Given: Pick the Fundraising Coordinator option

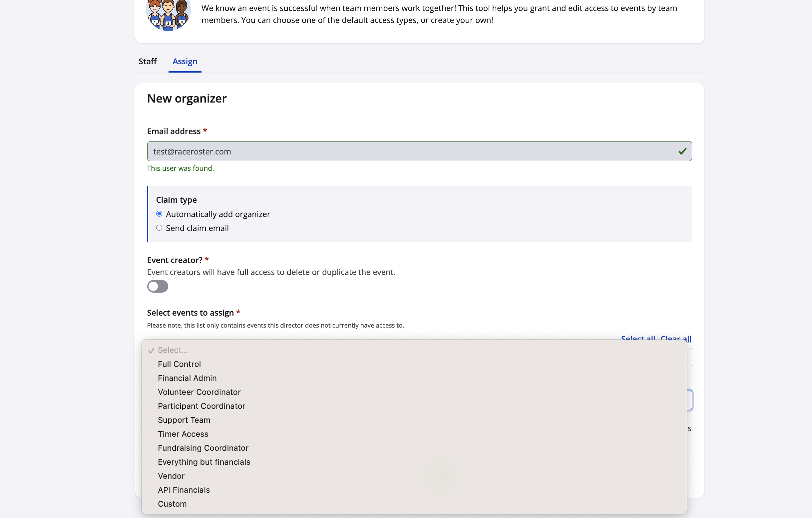Looking at the screenshot, I should (203, 448).
